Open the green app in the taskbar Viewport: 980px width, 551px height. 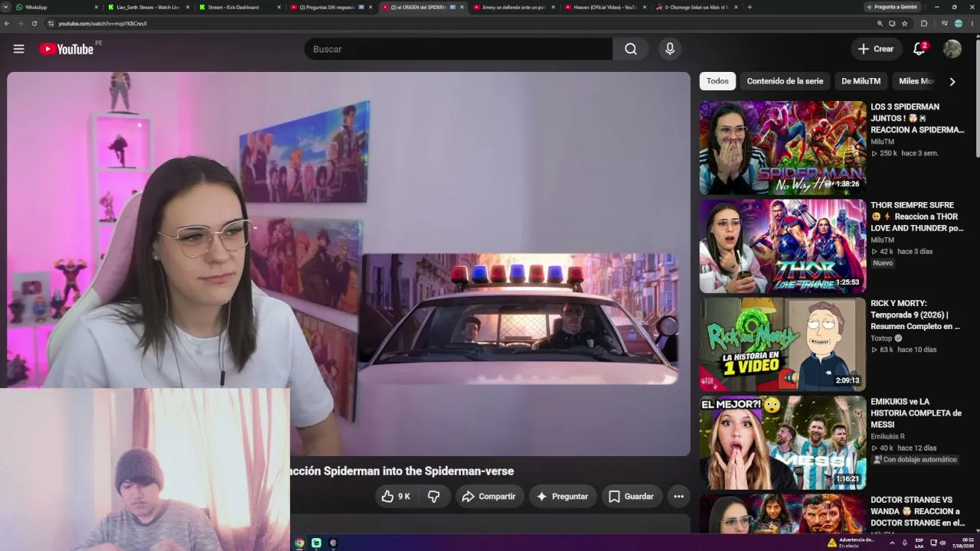316,543
